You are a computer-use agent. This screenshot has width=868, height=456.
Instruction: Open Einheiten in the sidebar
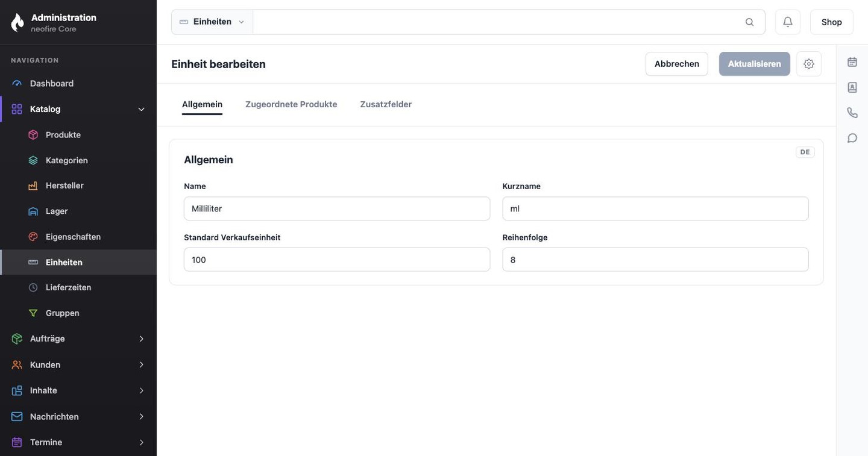point(78,262)
